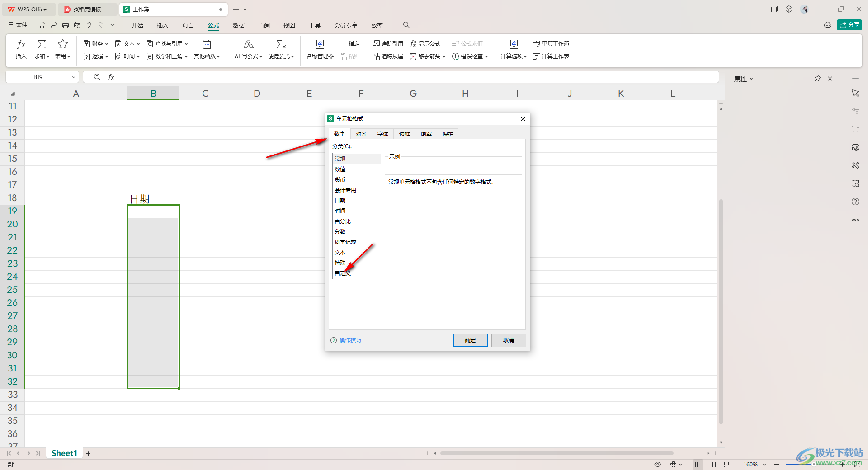Click the help question icon in right sidebar
Image resolution: width=868 pixels, height=470 pixels.
[x=855, y=202]
